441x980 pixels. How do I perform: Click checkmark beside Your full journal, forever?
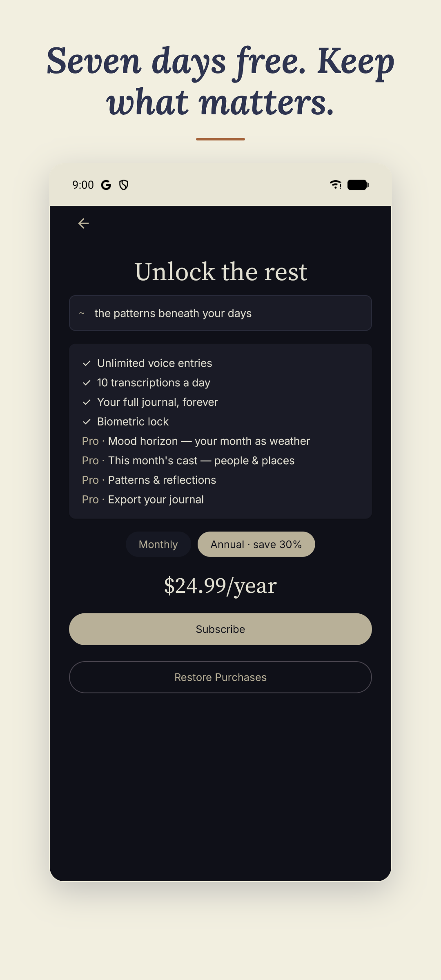click(x=87, y=402)
